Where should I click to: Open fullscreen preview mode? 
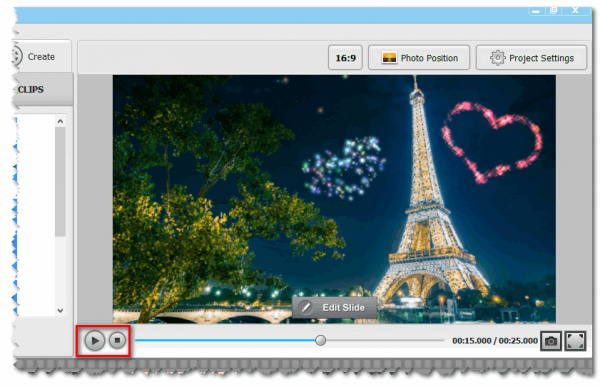coord(575,341)
